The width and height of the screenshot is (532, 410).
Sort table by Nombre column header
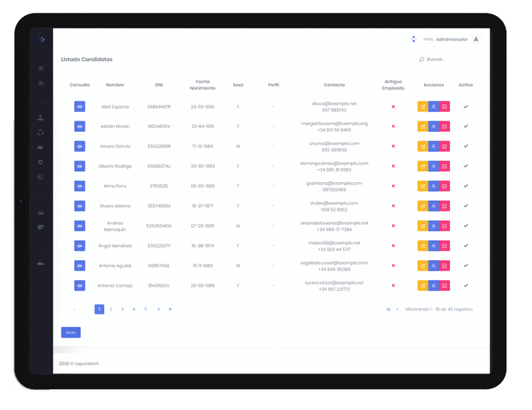click(x=115, y=85)
